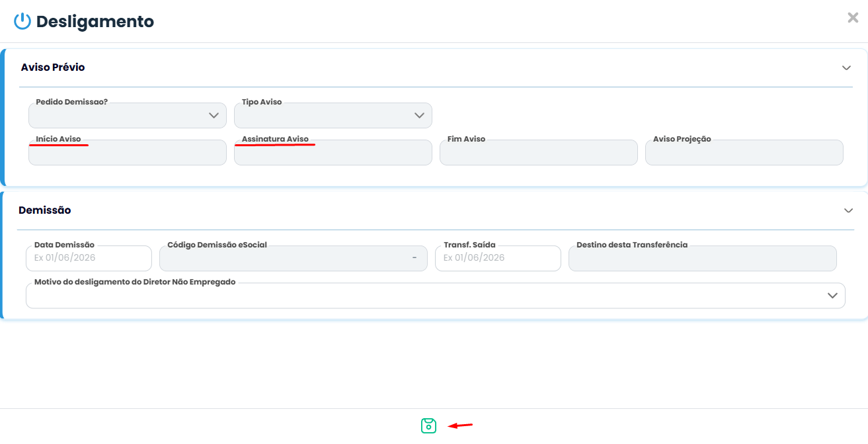
Task: Click the Aviso Projeção field
Action: tap(744, 152)
